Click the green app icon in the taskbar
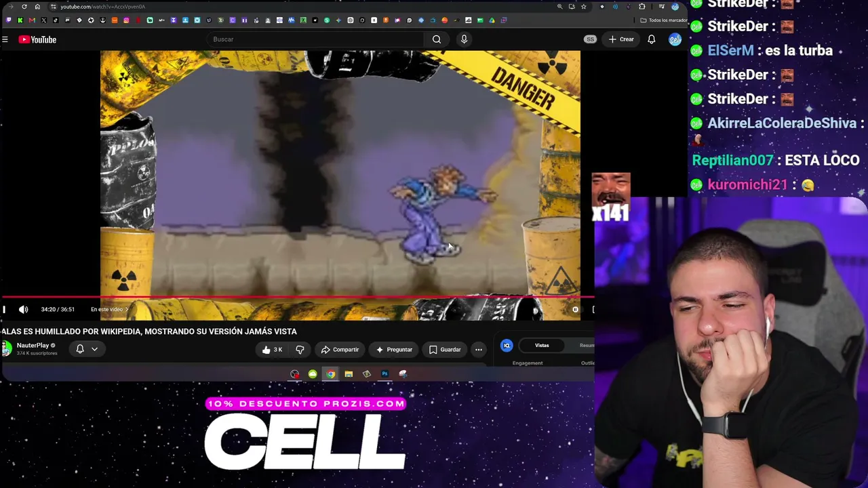Image resolution: width=868 pixels, height=488 pixels. (313, 374)
